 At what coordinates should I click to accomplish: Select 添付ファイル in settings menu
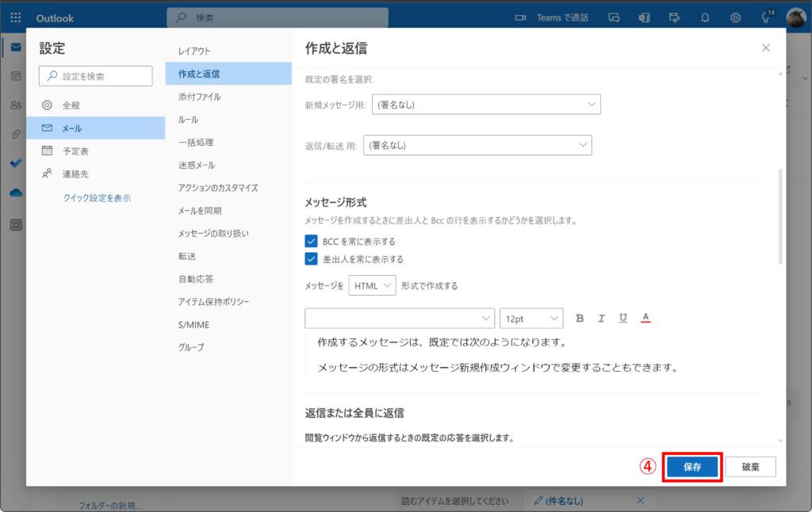coord(200,97)
